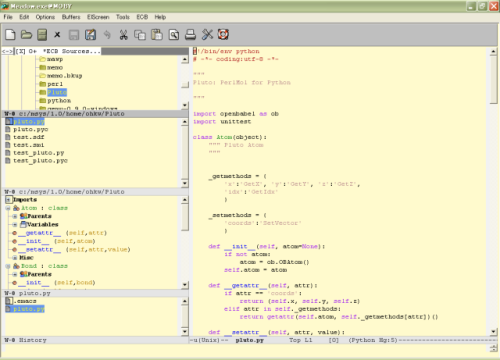Click the memo folder icon

coord(42,67)
